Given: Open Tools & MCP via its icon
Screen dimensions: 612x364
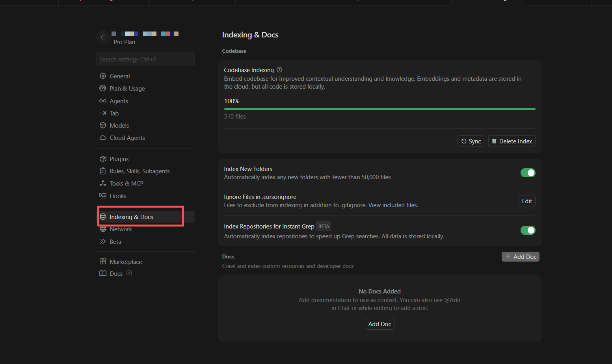Looking at the screenshot, I should 103,183.
